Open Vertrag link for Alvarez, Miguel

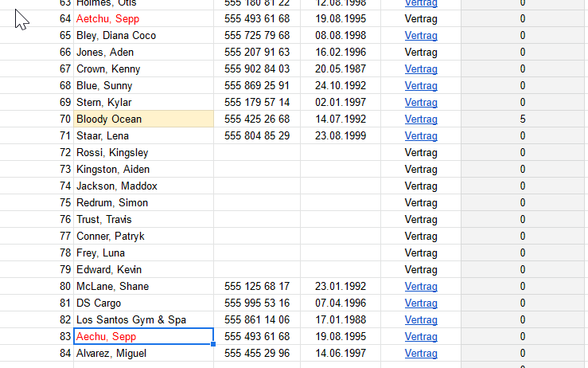click(x=421, y=354)
